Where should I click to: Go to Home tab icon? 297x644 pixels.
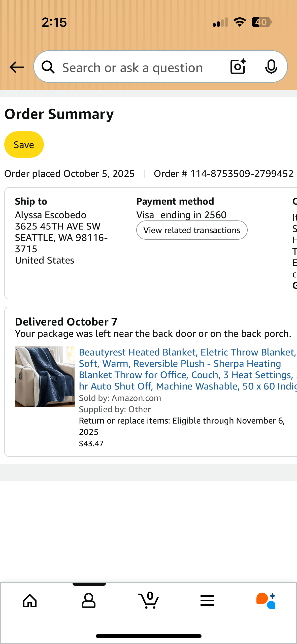(30, 600)
